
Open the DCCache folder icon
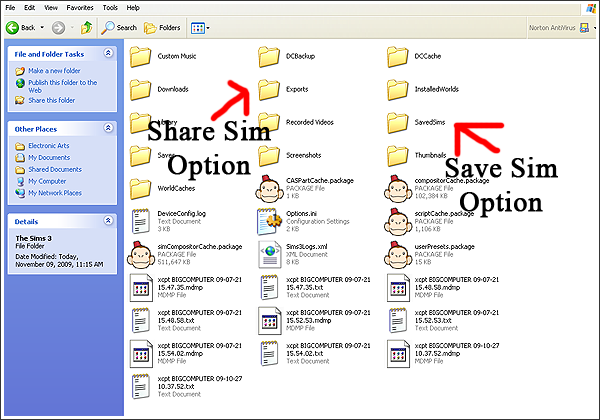tap(398, 57)
